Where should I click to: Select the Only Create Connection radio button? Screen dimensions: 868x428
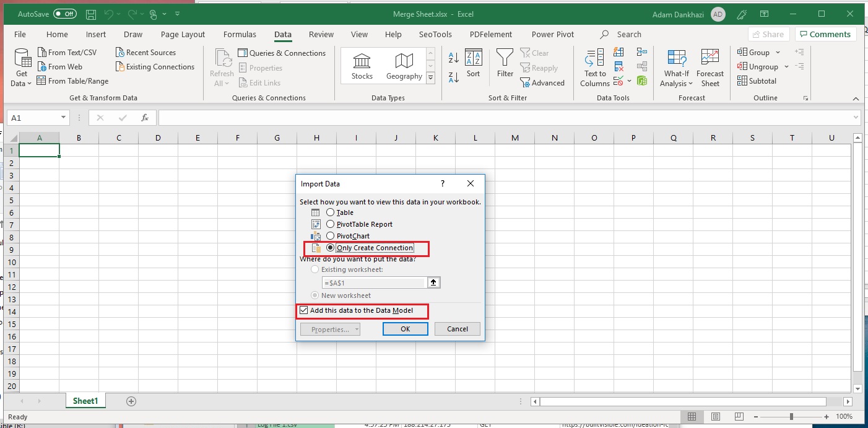331,247
